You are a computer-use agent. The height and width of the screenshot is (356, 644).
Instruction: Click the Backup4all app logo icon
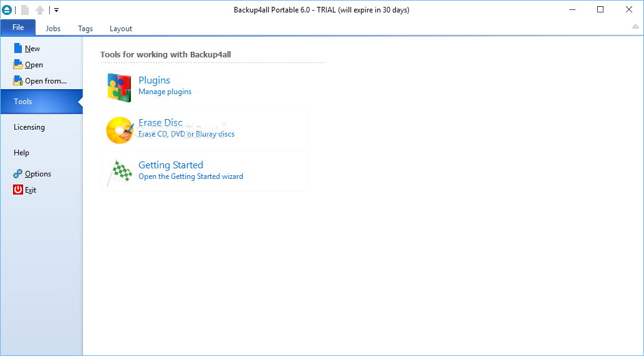point(7,10)
